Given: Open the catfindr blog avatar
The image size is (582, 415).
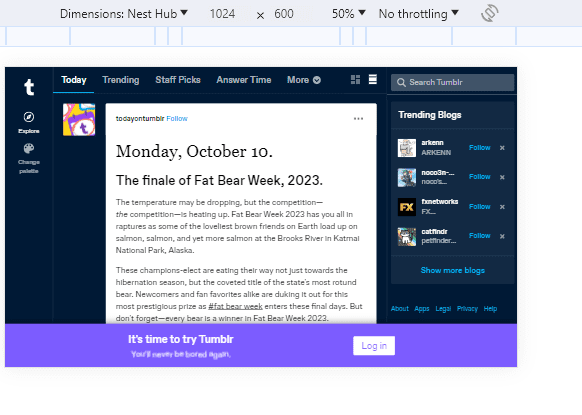Looking at the screenshot, I should [407, 236].
